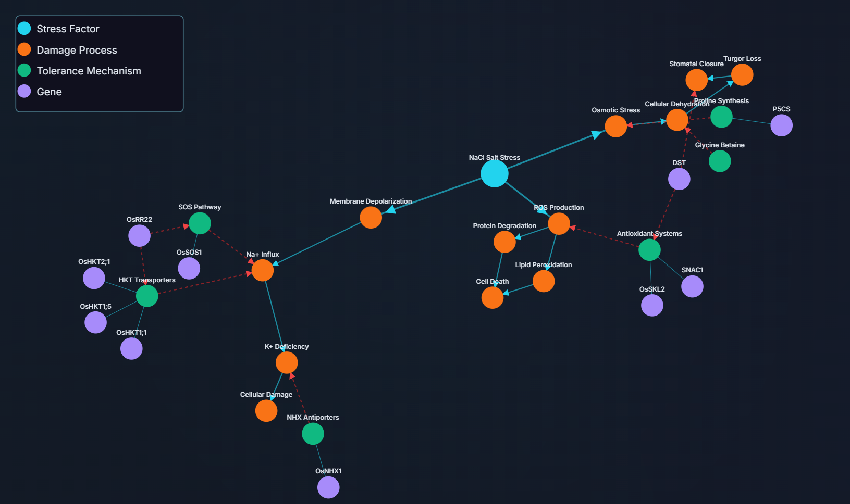
Task: Click the P5CS gene node
Action: [x=781, y=125]
